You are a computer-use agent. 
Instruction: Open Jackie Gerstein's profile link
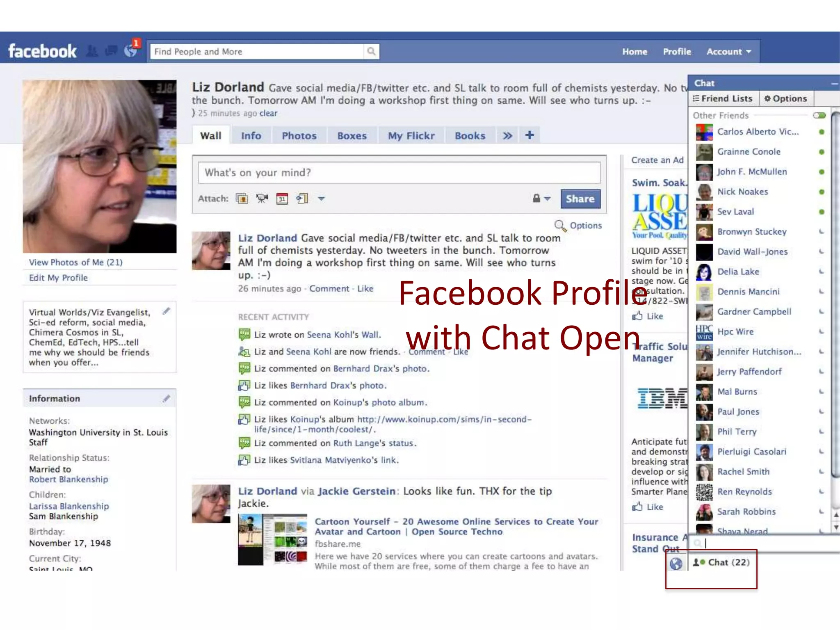point(357,491)
